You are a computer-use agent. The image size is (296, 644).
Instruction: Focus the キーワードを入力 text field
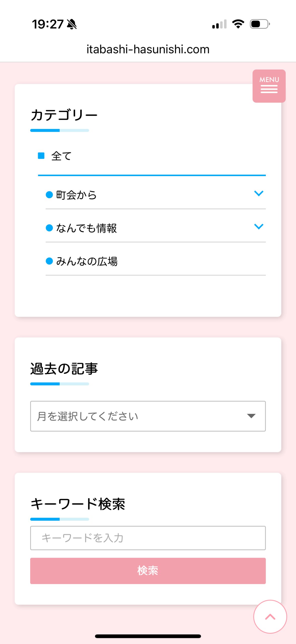148,538
